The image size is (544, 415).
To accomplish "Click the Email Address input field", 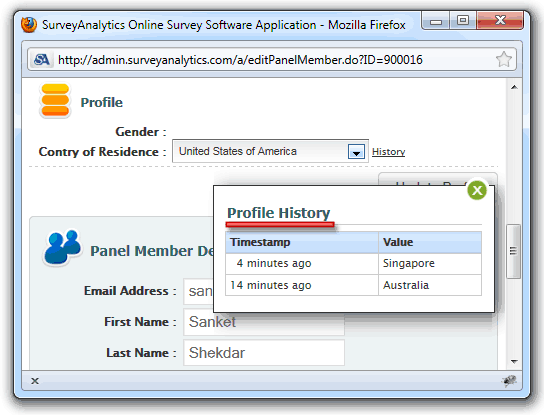I will click(198, 291).
